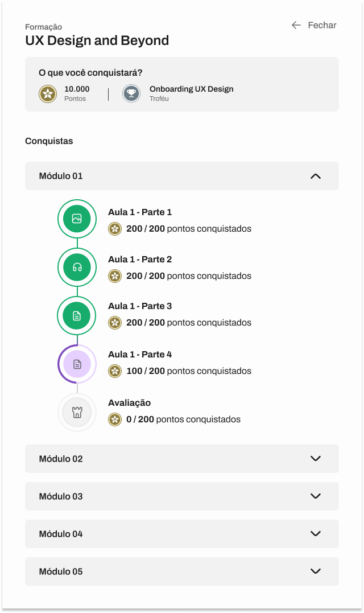Screen dimensions: 364x613
Task: Select the purple in-progress document icon for Parte 4
Action: (x=77, y=364)
